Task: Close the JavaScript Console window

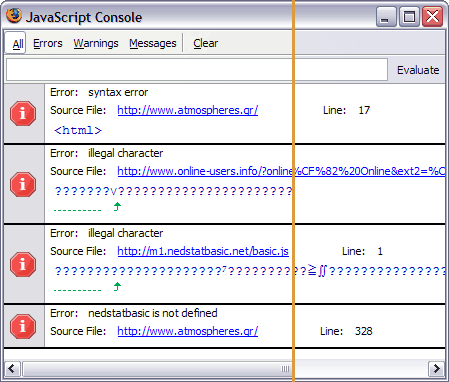Action: tap(432, 17)
